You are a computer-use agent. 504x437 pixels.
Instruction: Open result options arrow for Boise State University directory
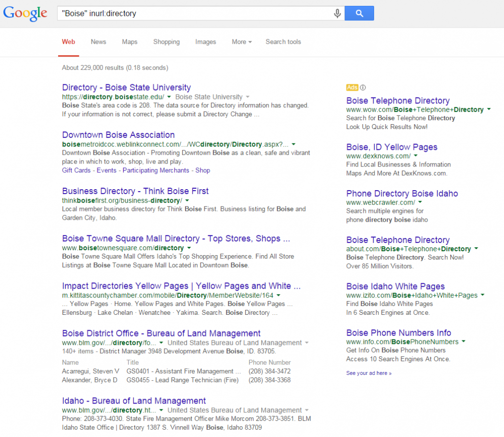click(169, 97)
